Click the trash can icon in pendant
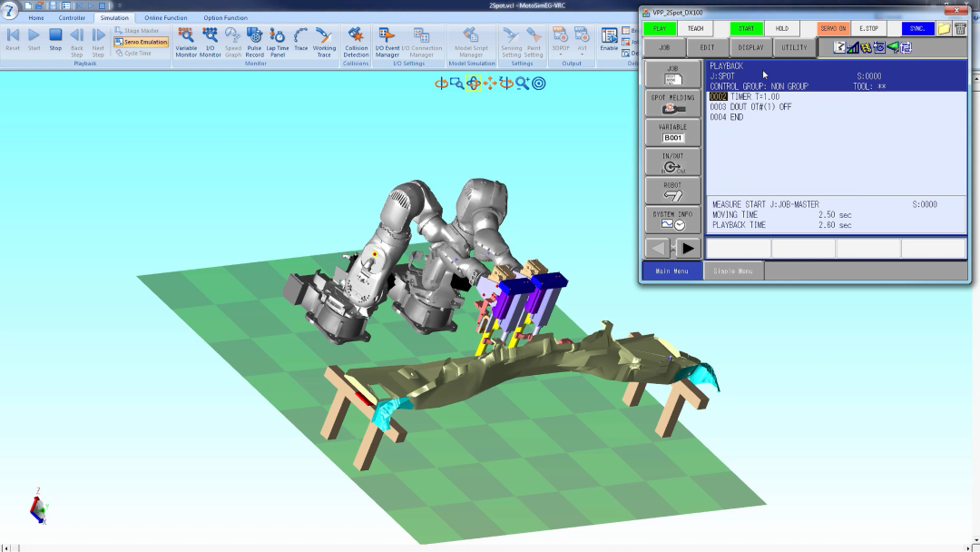This screenshot has height=552, width=980. click(960, 29)
